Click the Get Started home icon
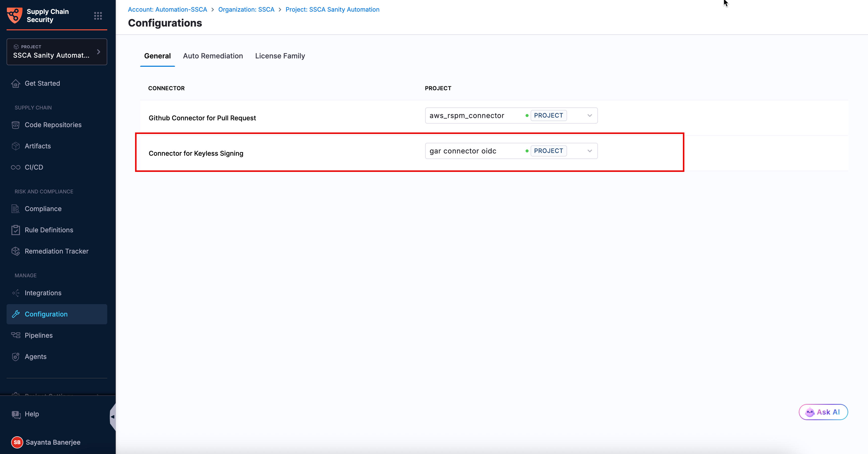Viewport: 868px width, 454px height. click(x=15, y=83)
